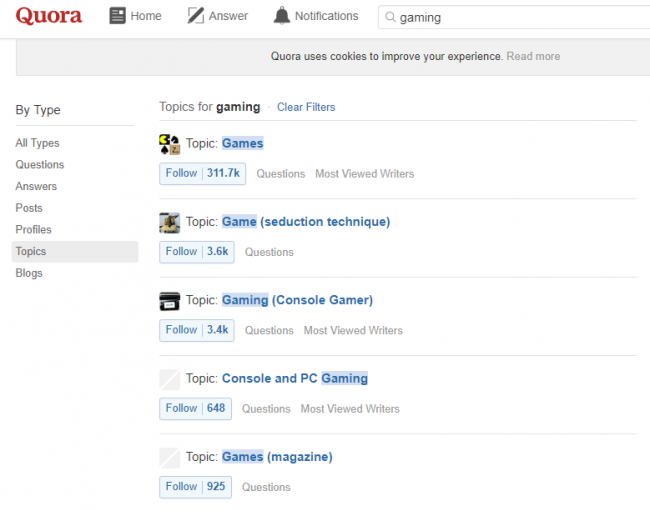This screenshot has height=511, width=650.
Task: View Questions for Console and PC Gaming
Action: click(266, 409)
